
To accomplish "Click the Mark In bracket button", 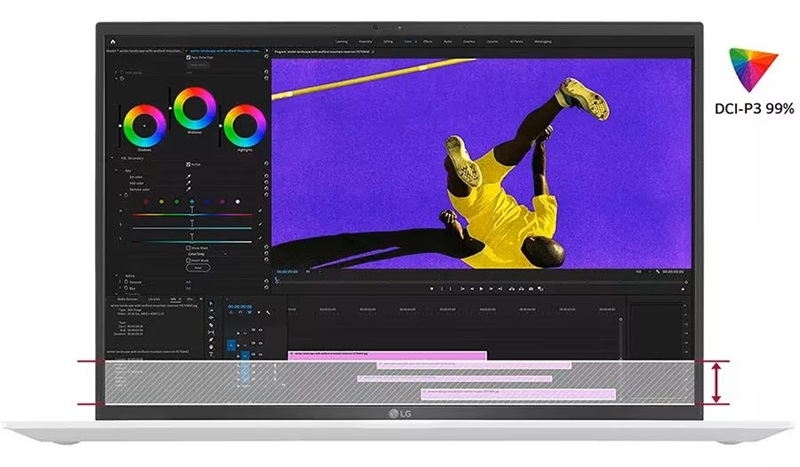I will click(x=442, y=289).
